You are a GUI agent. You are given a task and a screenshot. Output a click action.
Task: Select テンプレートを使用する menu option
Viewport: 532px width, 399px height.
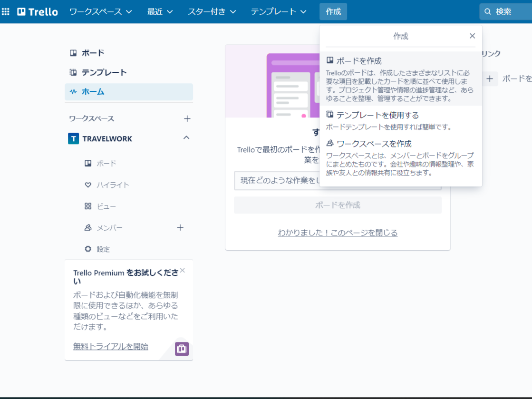(x=401, y=120)
